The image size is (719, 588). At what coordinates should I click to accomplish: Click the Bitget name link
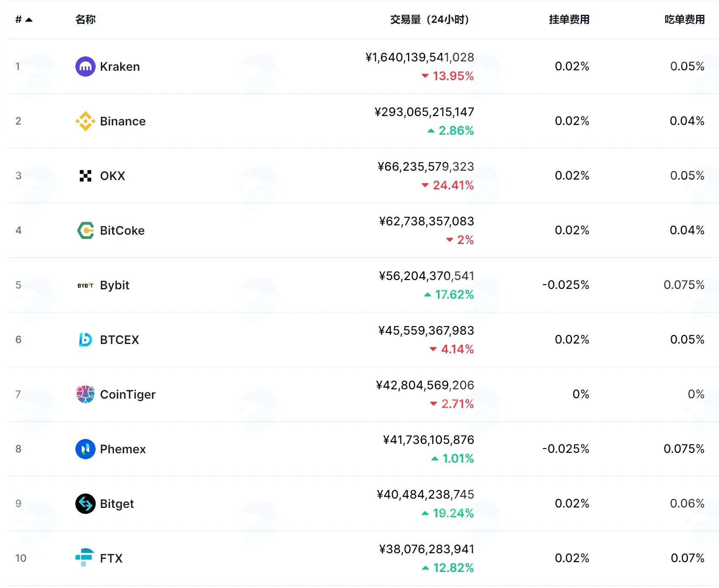(117, 504)
